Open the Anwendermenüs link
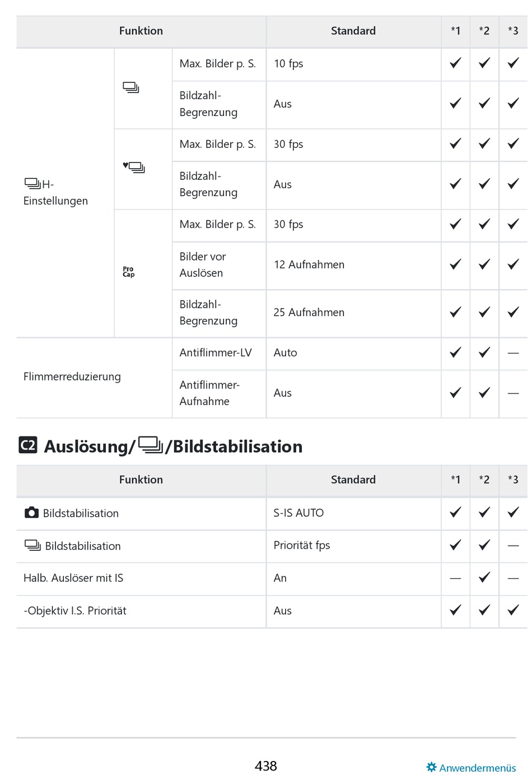This screenshot has width=532, height=775. pyautogui.click(x=477, y=768)
